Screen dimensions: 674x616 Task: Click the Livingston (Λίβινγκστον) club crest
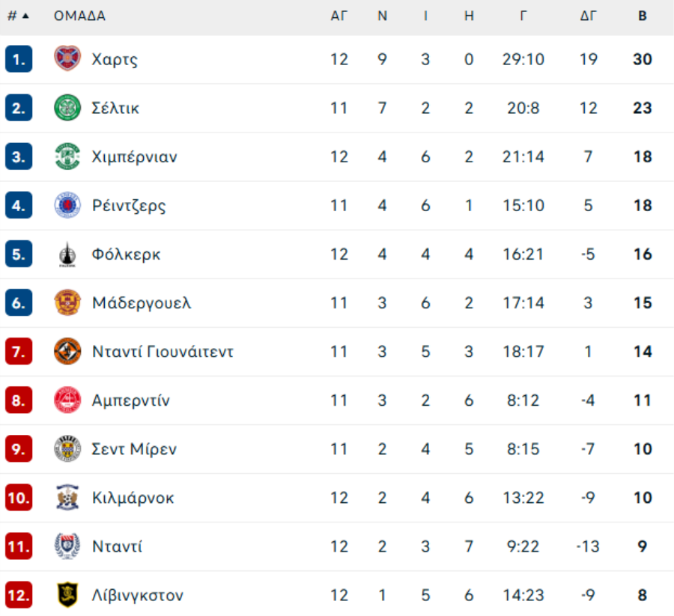[67, 595]
